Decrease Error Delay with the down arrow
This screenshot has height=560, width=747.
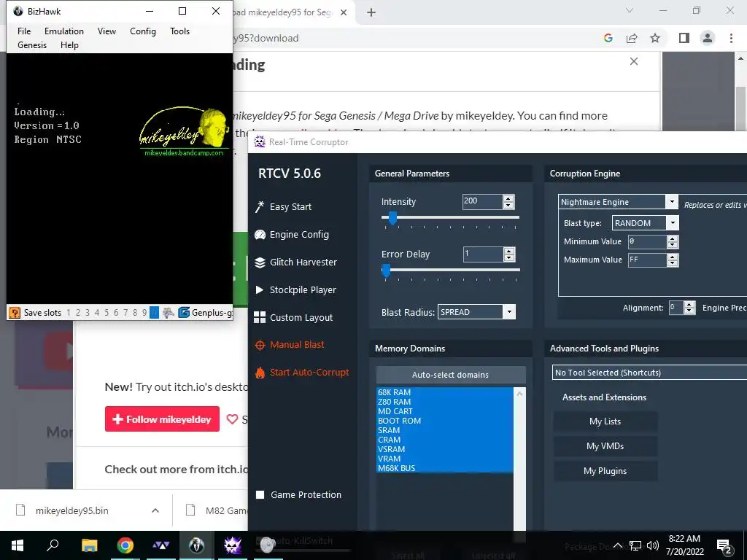[x=508, y=258]
